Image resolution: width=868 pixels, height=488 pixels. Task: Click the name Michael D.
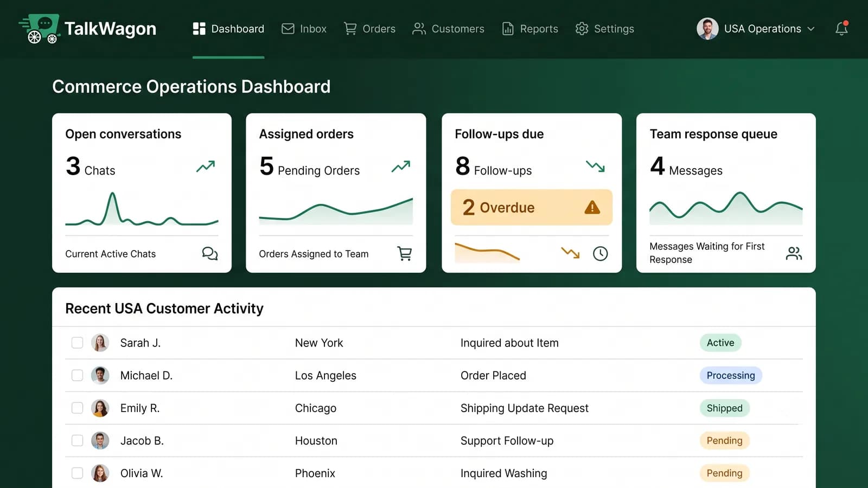[x=146, y=375]
